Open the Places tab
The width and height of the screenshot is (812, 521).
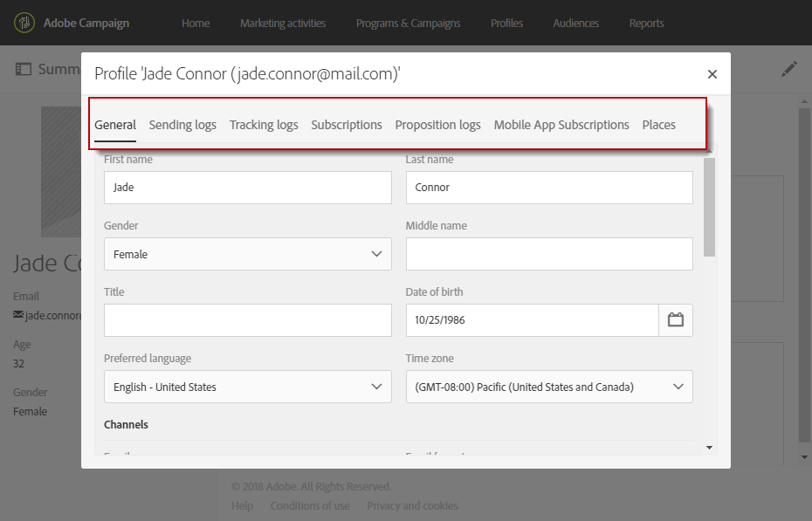click(658, 125)
